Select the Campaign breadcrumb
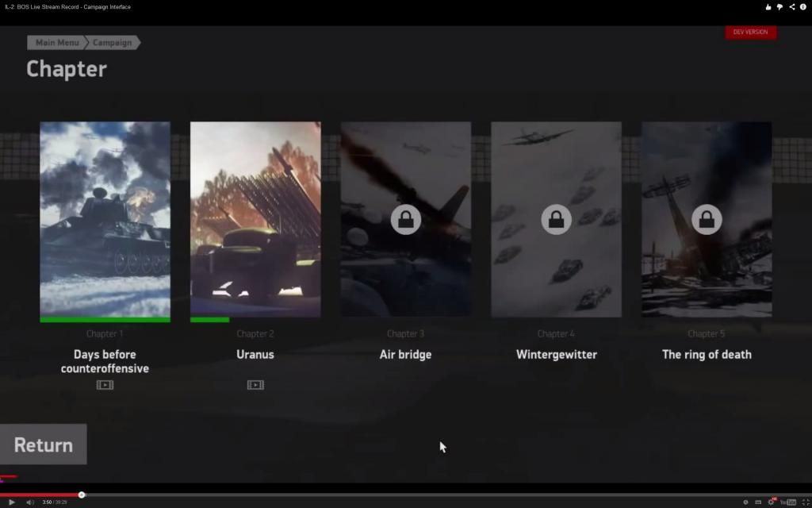Screen dimensions: 812x508 coord(113,43)
